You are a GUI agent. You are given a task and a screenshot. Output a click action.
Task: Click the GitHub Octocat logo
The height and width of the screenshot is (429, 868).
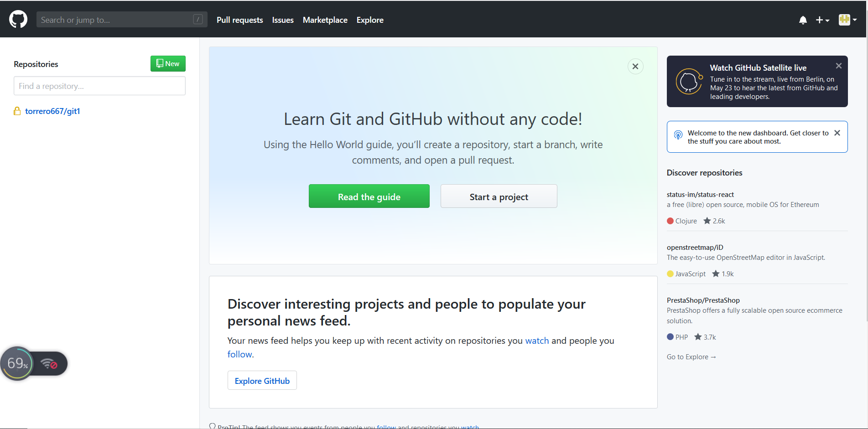click(x=18, y=20)
